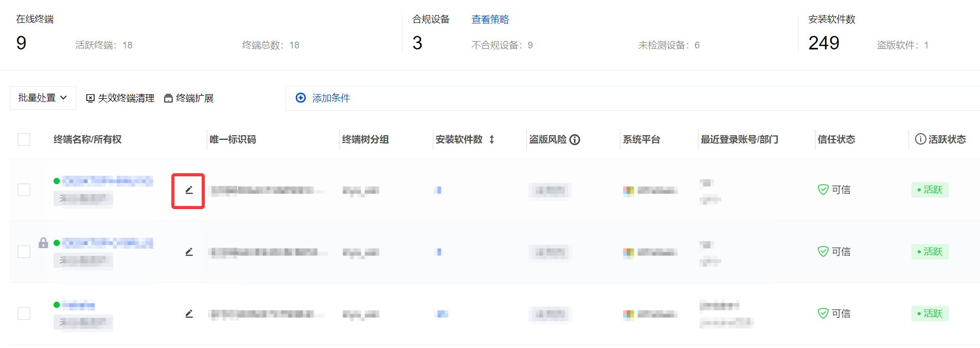
Task: Sort by 安装软件数 using sort arrows
Action: click(492, 139)
